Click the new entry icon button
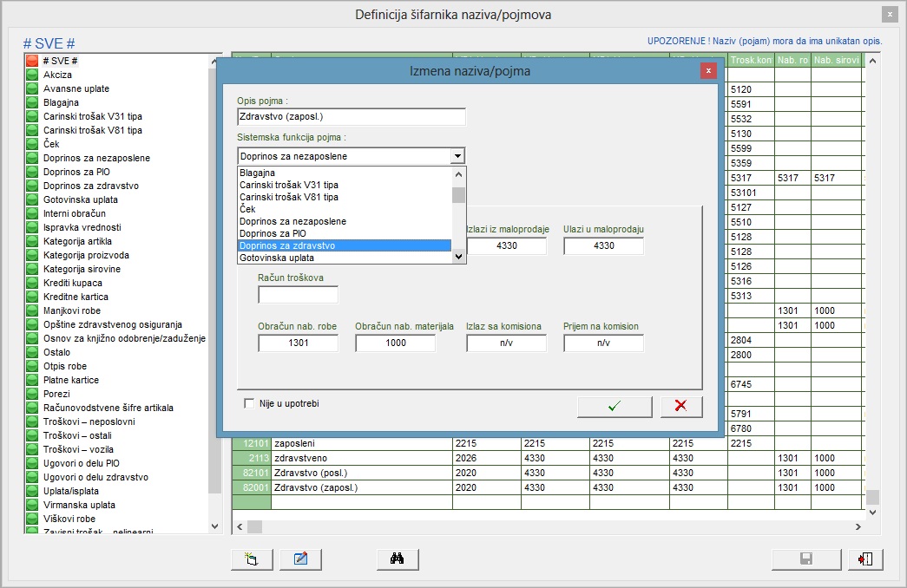The image size is (907, 588). [252, 559]
